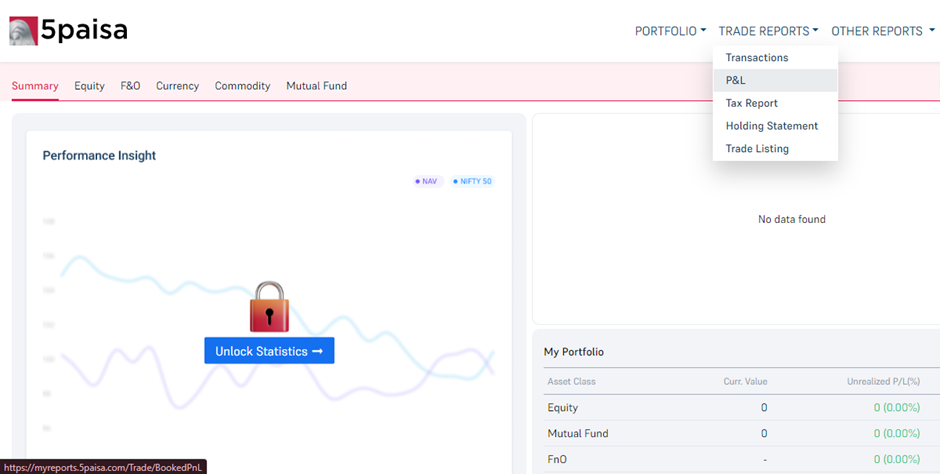The image size is (940, 474).
Task: Toggle the NIFTY 50 legend marker
Action: pyautogui.click(x=472, y=181)
